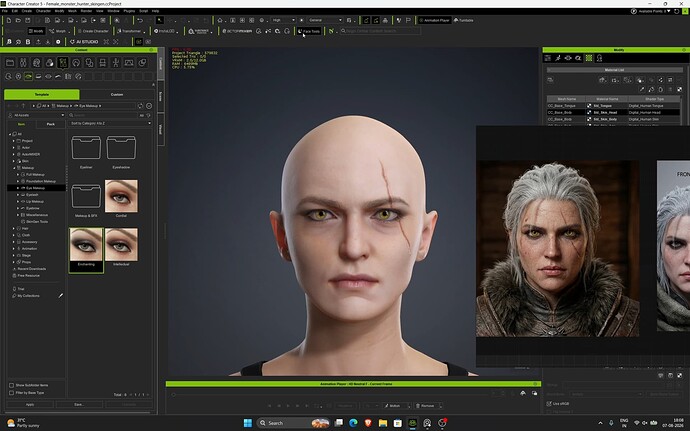
Task: Click the Create Character button
Action: 93,31
